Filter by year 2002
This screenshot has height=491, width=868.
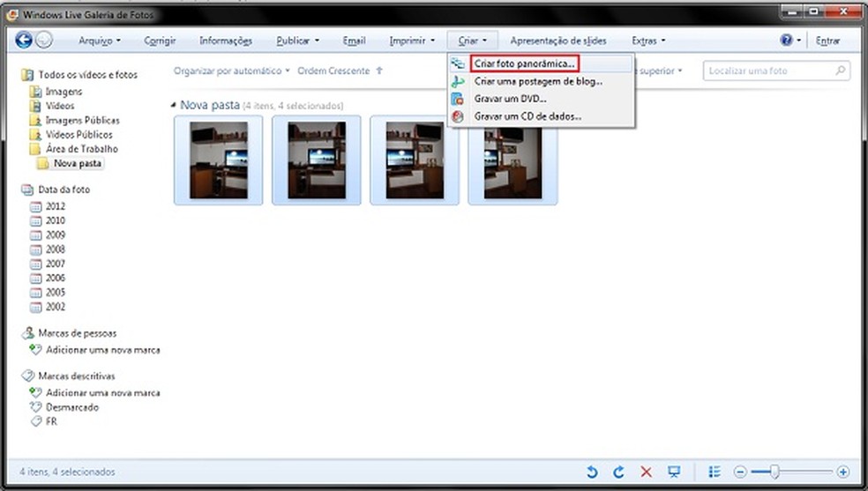55,307
